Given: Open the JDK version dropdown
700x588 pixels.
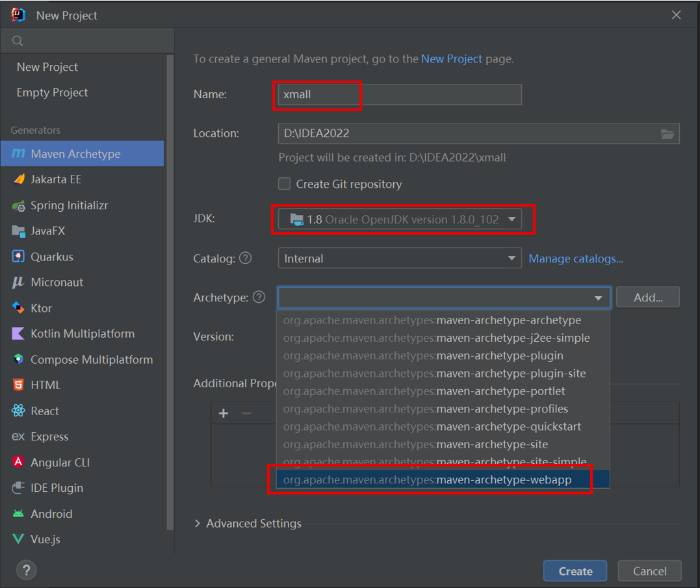Looking at the screenshot, I should point(400,220).
